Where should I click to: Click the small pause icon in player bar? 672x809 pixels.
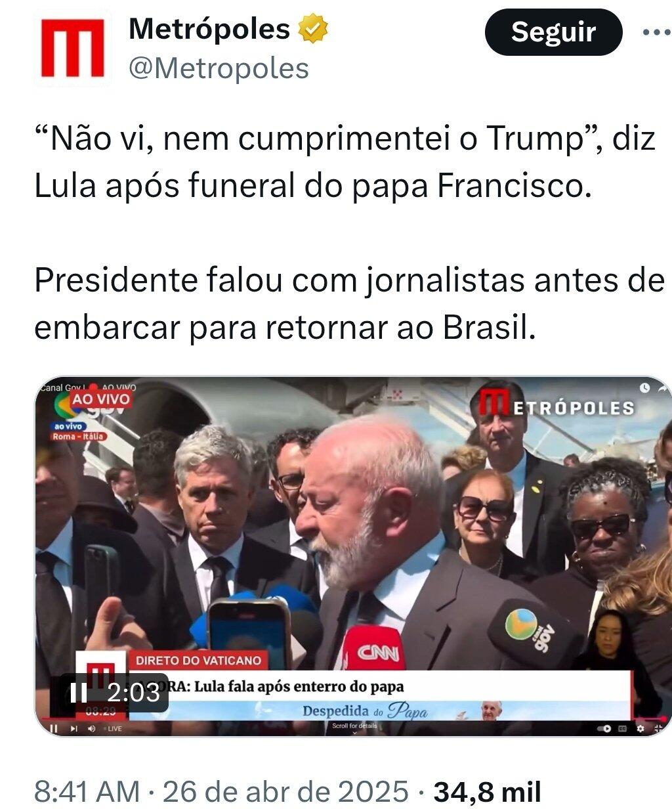click(54, 728)
